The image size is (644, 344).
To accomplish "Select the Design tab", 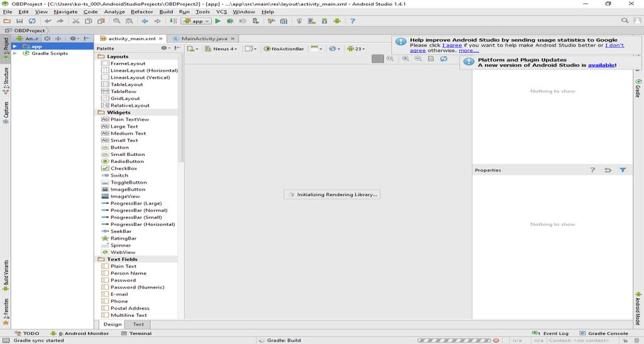I will point(113,325).
